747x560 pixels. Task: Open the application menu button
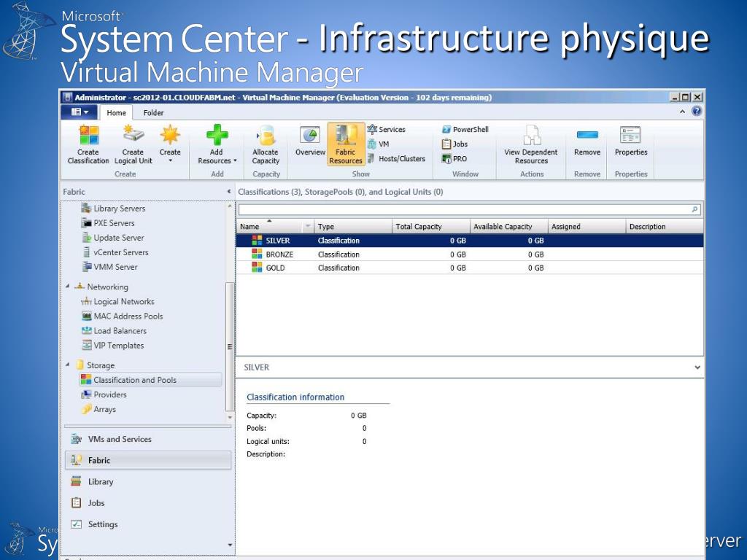point(79,112)
